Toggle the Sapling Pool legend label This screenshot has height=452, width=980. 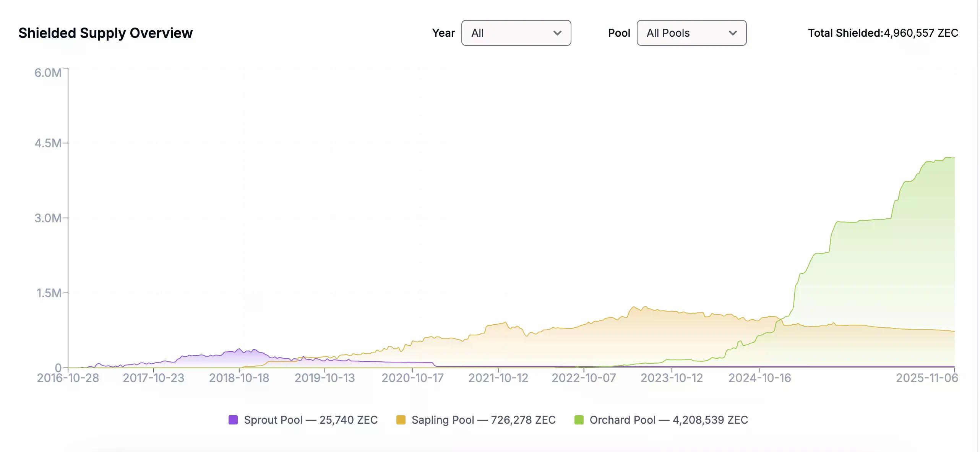tap(483, 420)
